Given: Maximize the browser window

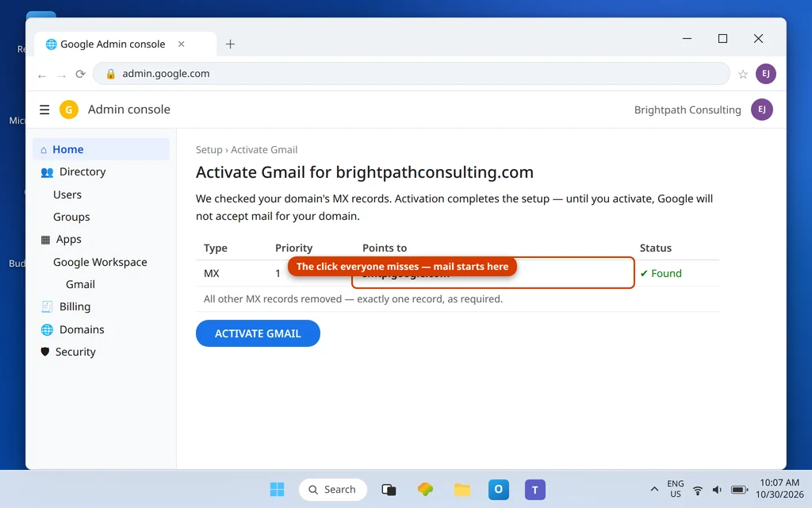Looking at the screenshot, I should pos(722,38).
